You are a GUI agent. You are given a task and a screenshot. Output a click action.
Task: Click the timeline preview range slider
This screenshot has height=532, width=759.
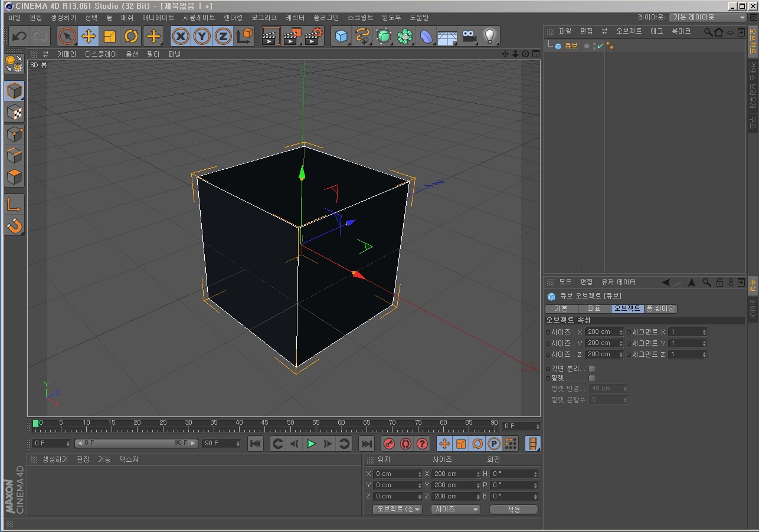(x=136, y=443)
